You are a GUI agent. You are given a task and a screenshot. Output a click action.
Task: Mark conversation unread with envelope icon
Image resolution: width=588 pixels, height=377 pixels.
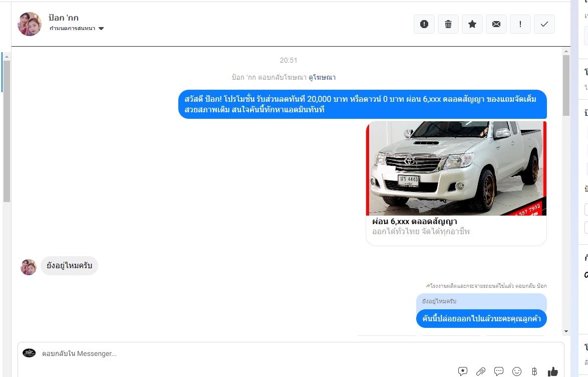point(496,24)
